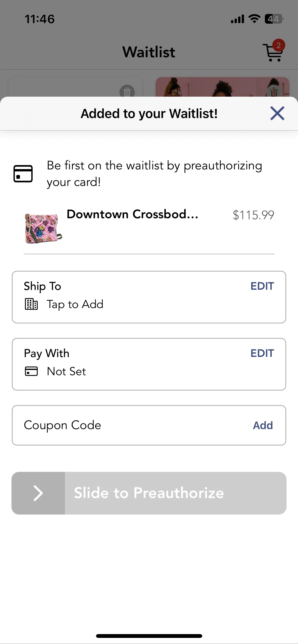298x644 pixels.
Task: Click the credit card preauthorize icon
Action: 23,174
